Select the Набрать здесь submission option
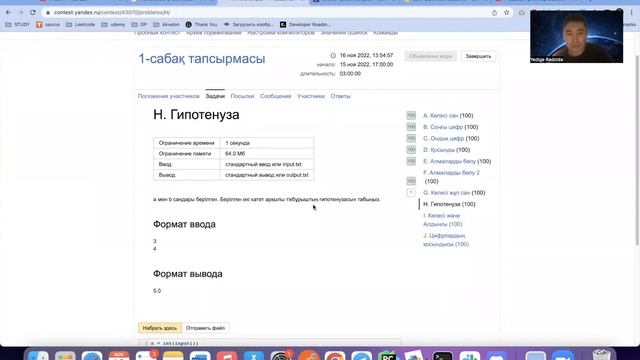The width and height of the screenshot is (640, 360). click(x=160, y=328)
